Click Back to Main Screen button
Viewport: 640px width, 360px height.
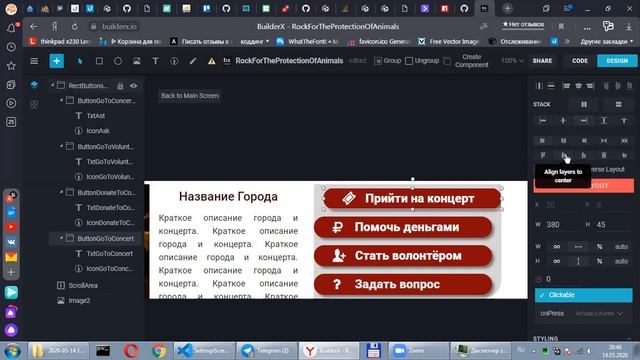[190, 96]
